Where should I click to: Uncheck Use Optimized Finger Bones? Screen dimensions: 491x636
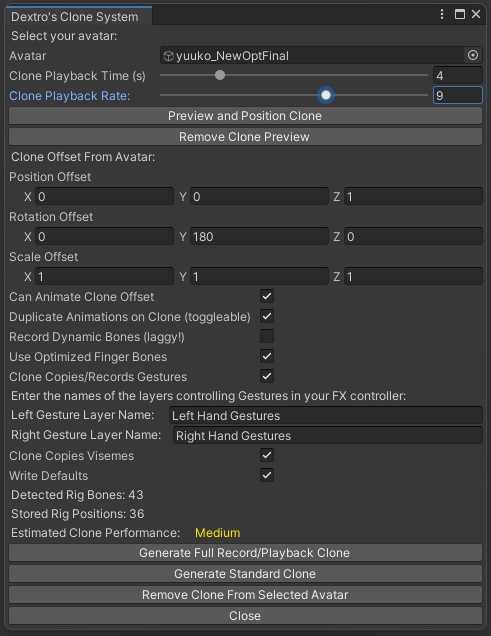coord(267,356)
